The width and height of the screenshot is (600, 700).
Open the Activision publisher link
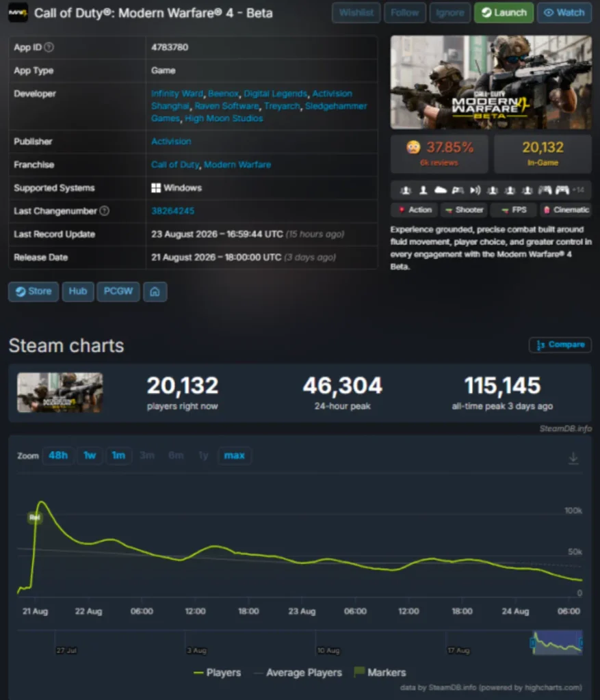click(171, 142)
